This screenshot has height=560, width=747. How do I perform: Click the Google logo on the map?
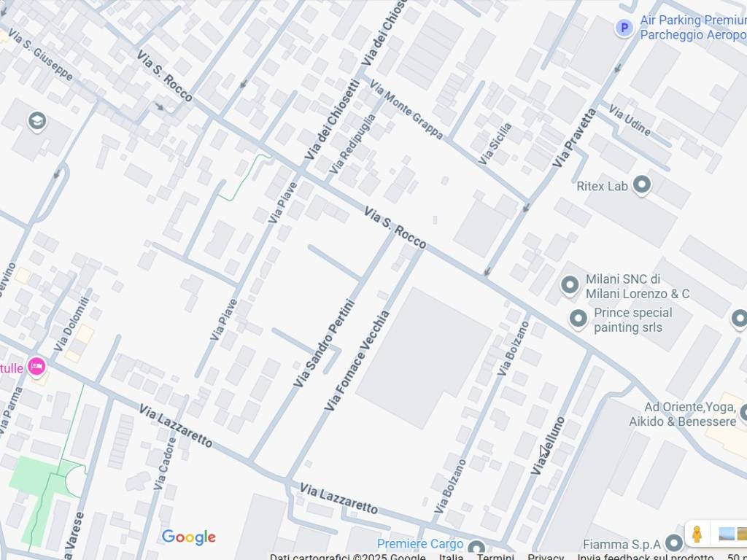click(x=189, y=537)
